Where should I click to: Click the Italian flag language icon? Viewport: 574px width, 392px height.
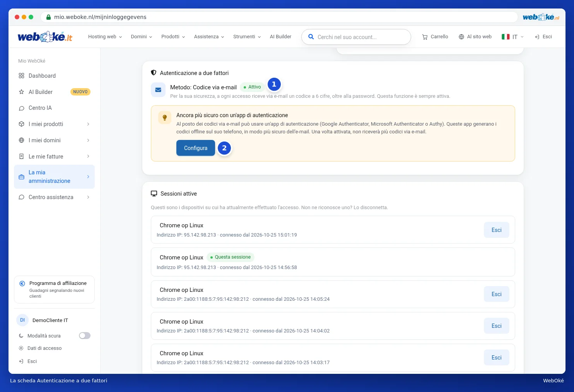506,37
